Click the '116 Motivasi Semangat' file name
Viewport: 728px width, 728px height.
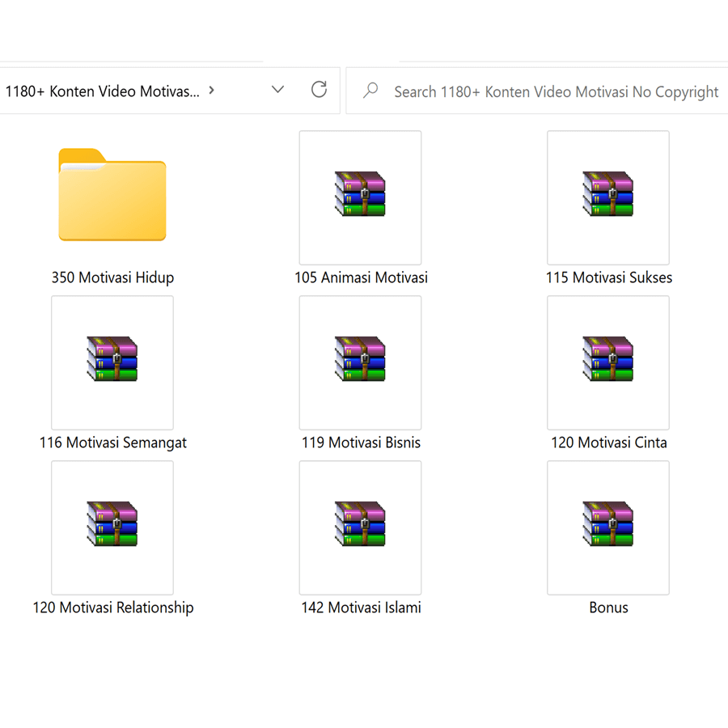tap(112, 443)
